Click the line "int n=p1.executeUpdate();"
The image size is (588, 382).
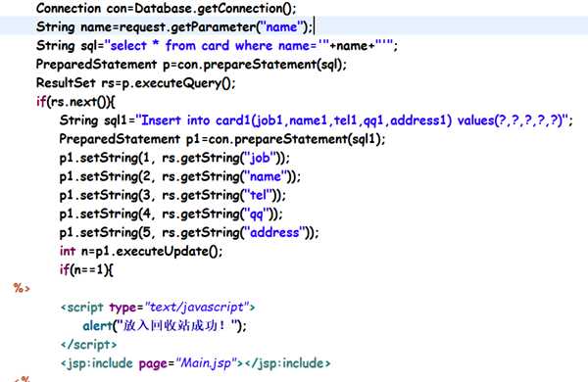[x=141, y=251]
